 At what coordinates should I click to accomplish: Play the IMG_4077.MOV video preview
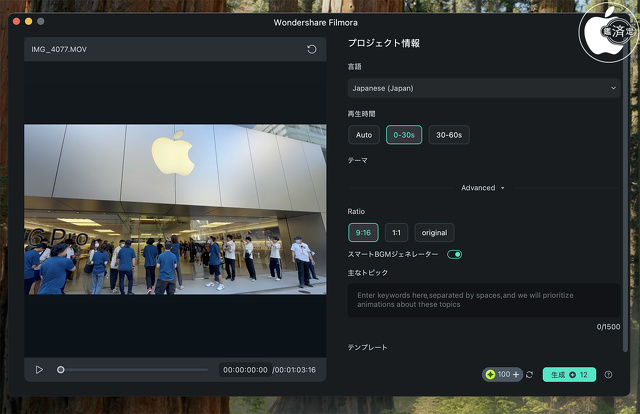(39, 370)
